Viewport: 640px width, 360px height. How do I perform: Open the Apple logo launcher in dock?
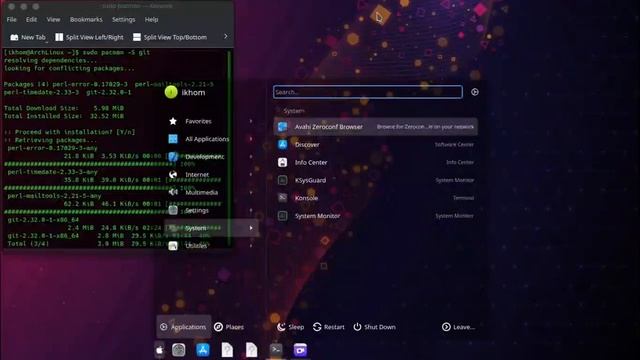click(x=160, y=350)
